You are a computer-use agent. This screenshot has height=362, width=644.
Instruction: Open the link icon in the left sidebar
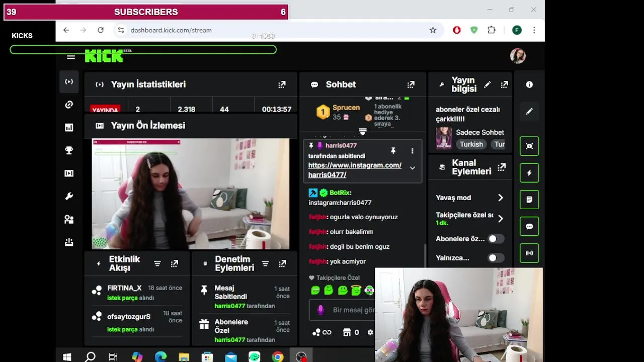point(69,105)
